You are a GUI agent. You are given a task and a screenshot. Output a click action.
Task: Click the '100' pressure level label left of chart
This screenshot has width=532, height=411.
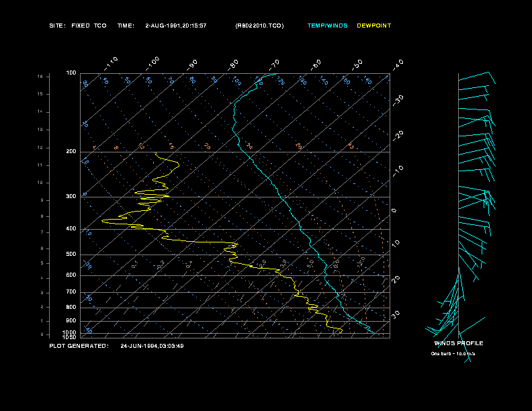[71, 73]
